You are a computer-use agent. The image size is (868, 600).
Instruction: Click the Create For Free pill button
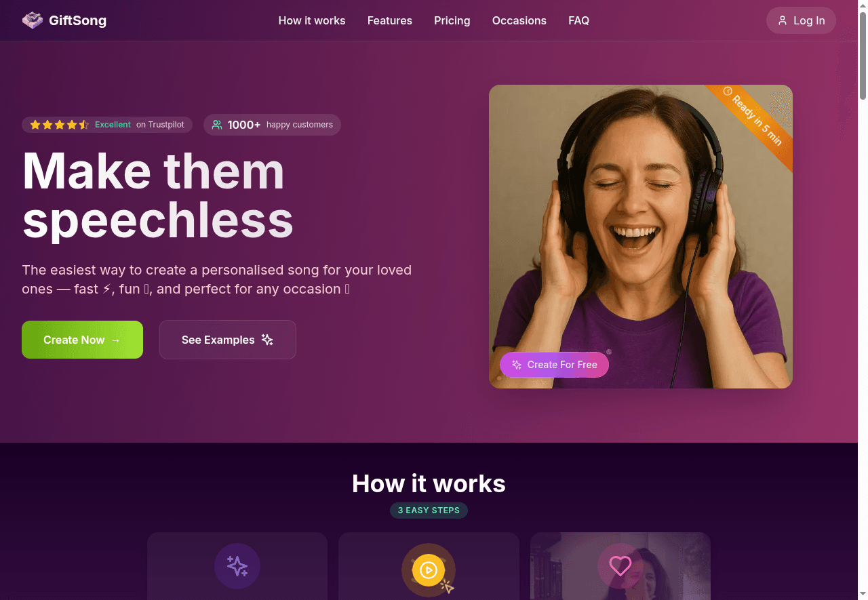[554, 365]
